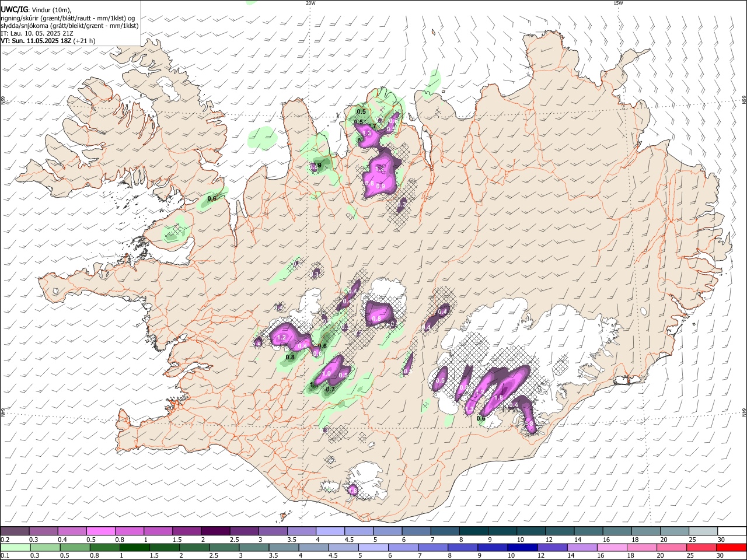Click the bottom-row blue swatch between 8 and 9
Image resolution: width=747 pixels, height=560 pixels.
coord(462,548)
